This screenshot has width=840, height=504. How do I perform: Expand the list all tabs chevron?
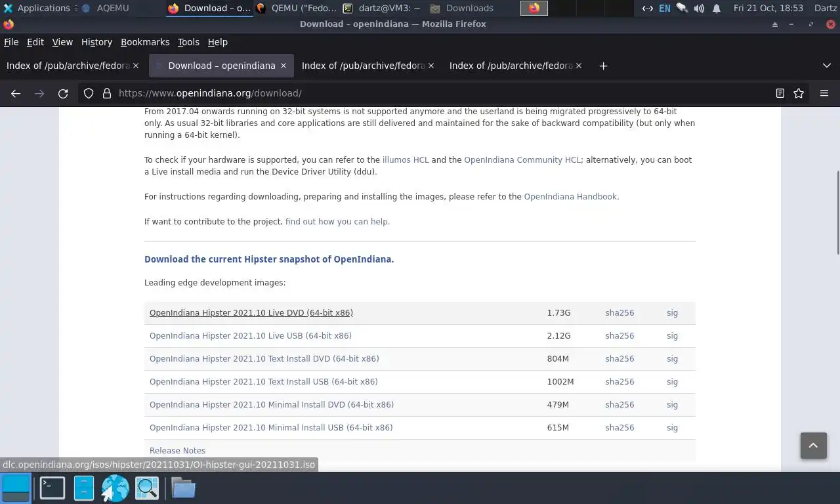pos(826,66)
